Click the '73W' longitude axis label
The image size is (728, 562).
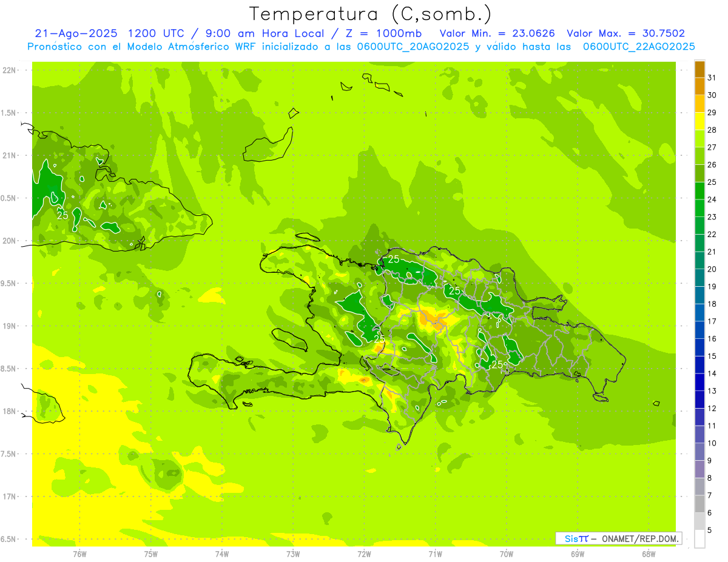click(293, 554)
